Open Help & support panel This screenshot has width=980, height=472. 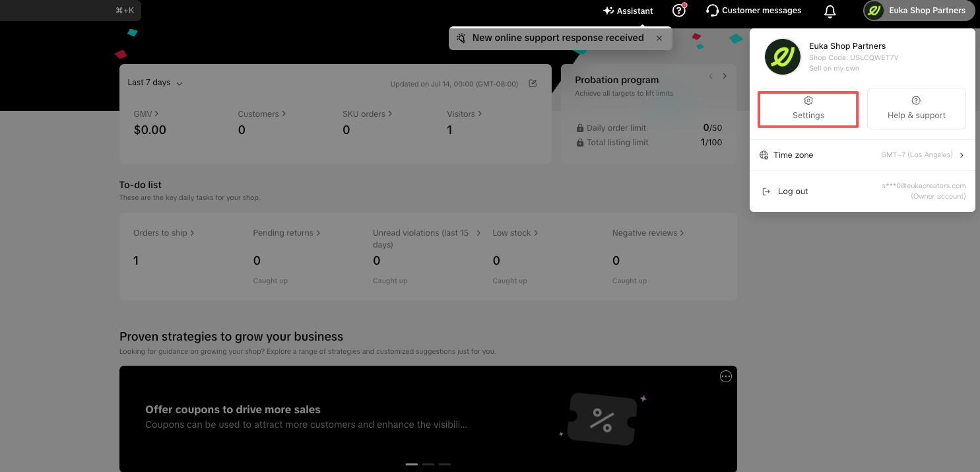(916, 109)
